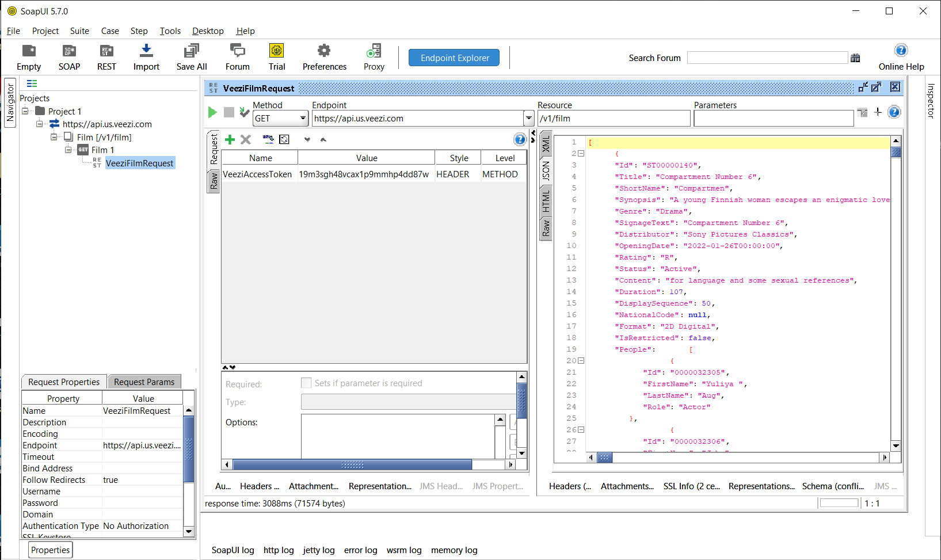Open the Tools menu
941x560 pixels.
click(170, 31)
